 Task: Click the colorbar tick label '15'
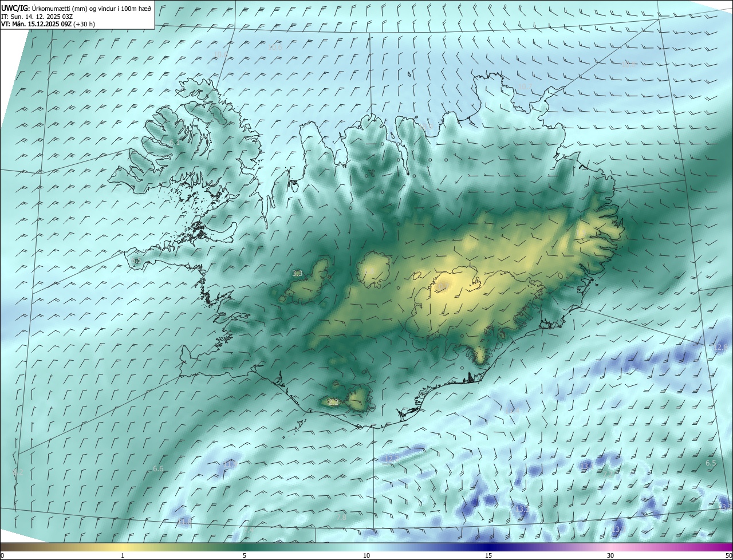488,555
